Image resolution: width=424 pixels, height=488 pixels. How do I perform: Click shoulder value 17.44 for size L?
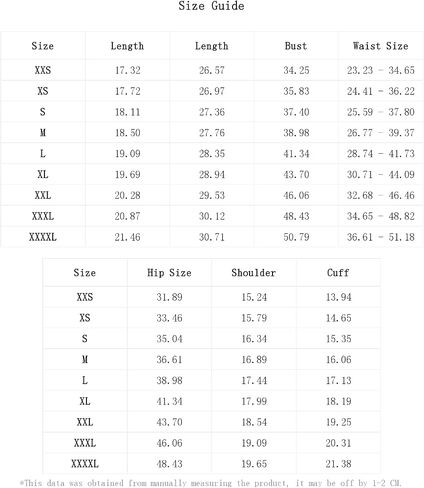254,380
